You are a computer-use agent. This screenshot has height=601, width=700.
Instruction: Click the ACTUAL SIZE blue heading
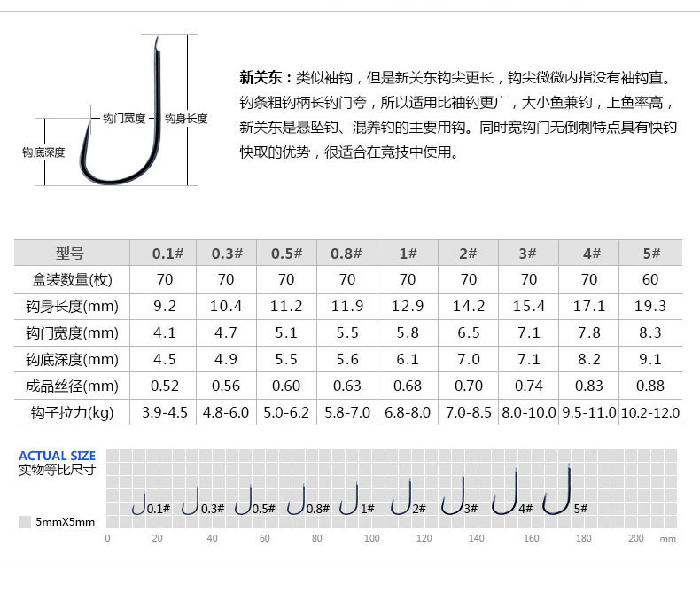[57, 456]
